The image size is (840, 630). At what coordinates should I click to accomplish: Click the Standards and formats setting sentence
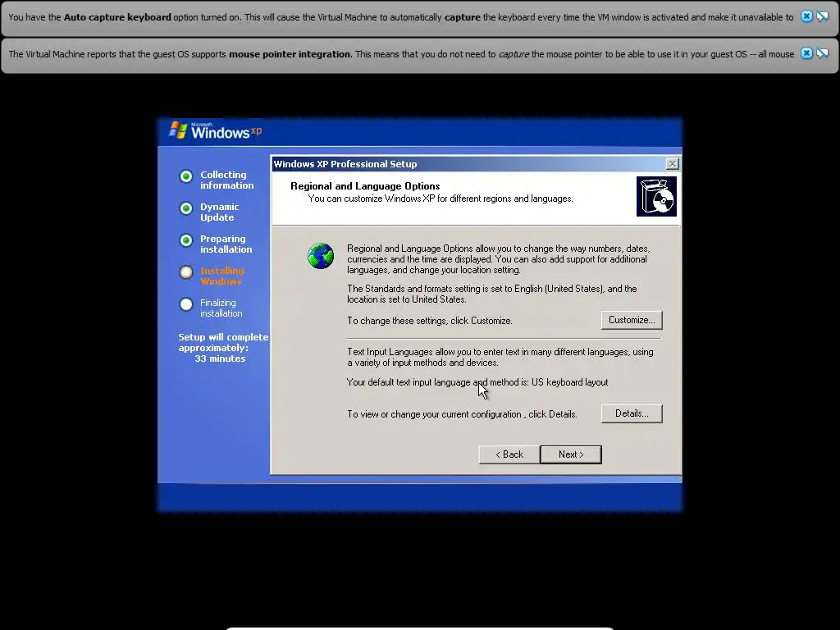point(492,294)
